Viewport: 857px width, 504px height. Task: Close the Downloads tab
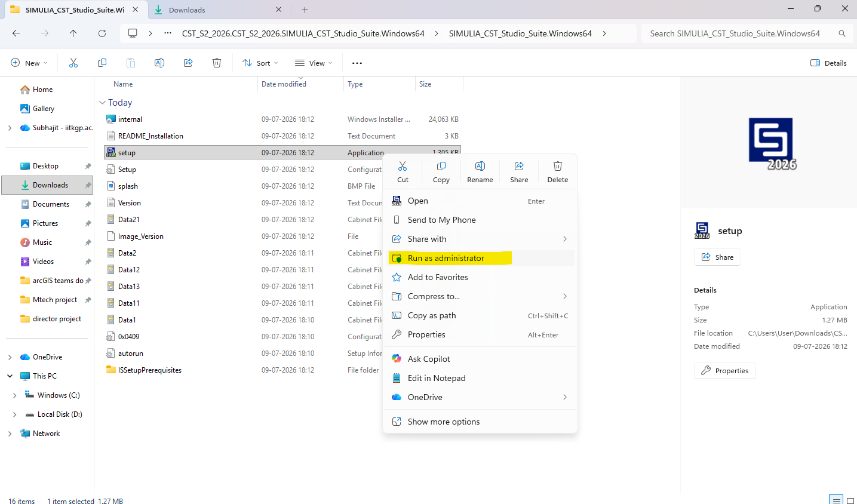278,10
